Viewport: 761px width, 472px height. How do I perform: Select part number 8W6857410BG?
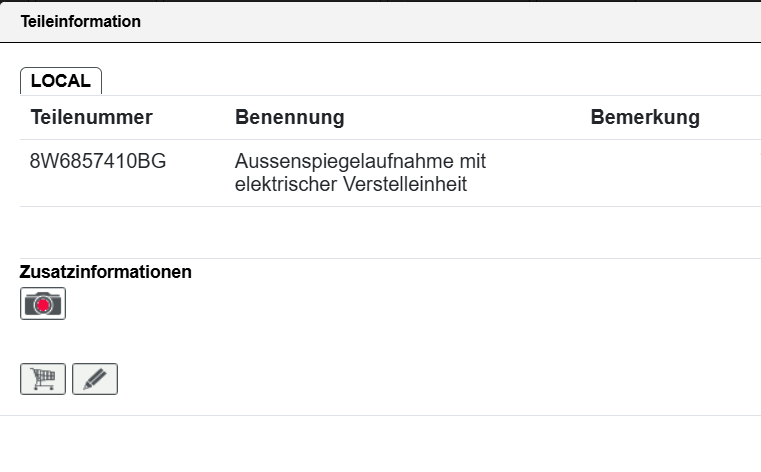(98, 161)
